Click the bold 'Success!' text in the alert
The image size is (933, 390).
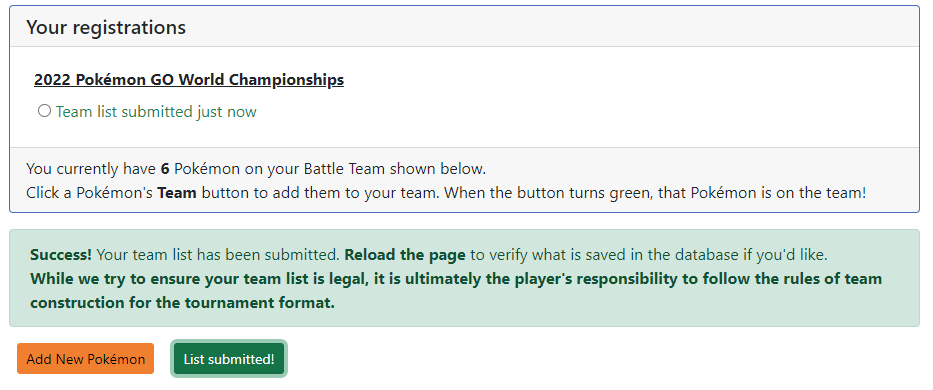61,255
